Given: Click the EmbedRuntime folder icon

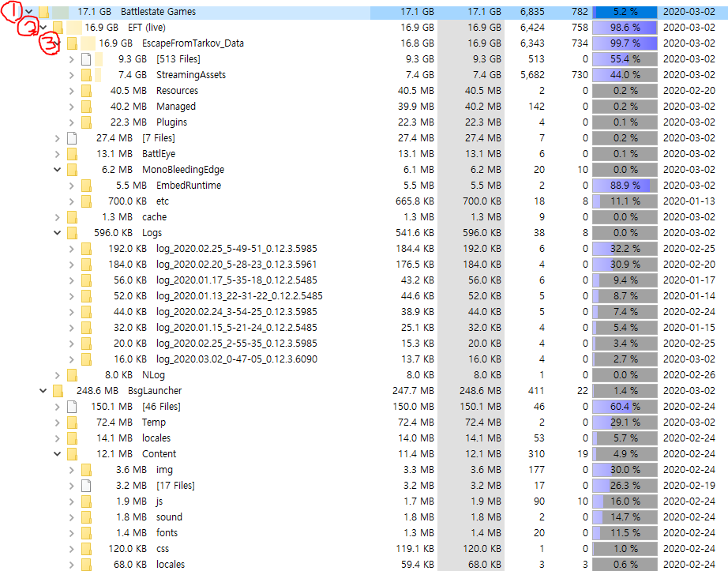Looking at the screenshot, I should coord(86,186).
